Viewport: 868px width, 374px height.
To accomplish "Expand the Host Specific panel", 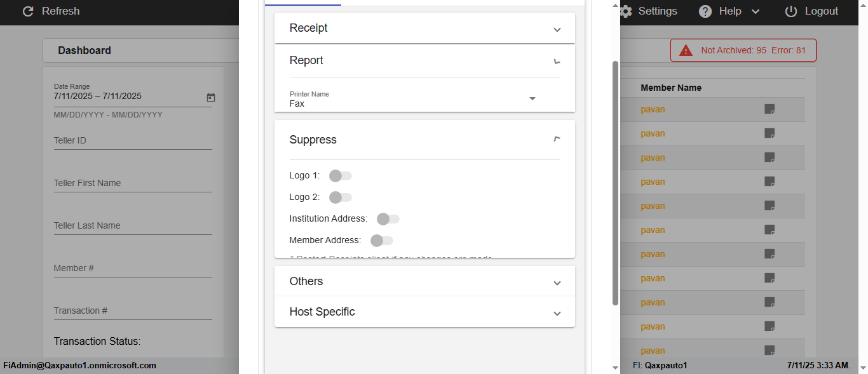I will [x=424, y=312].
